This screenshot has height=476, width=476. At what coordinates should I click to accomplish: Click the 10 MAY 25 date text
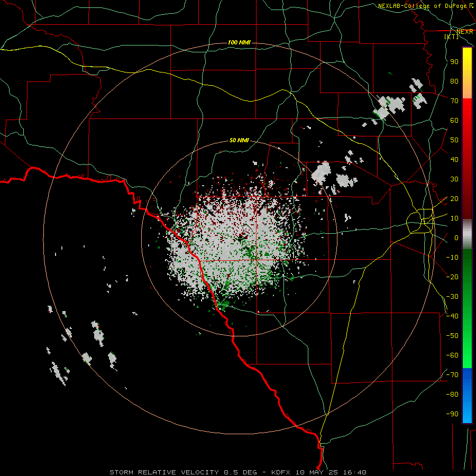(x=317, y=472)
